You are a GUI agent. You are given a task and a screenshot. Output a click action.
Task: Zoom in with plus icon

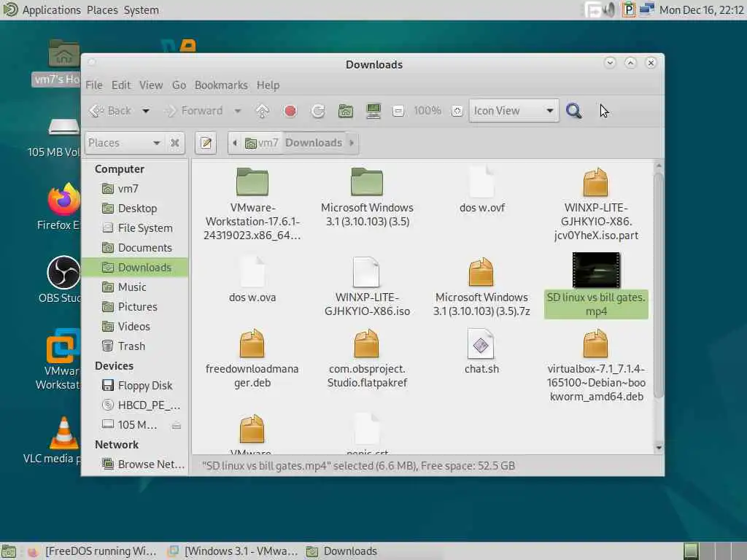[457, 111]
